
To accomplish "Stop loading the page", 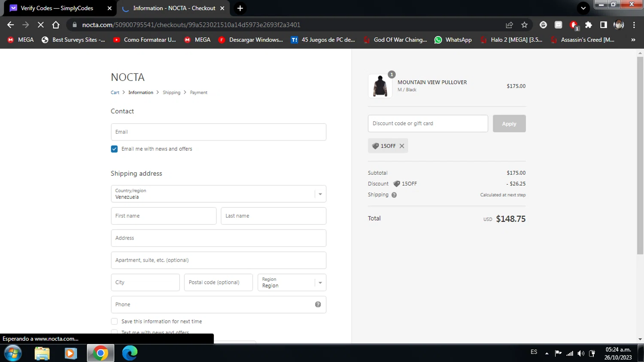I will coord(41,25).
